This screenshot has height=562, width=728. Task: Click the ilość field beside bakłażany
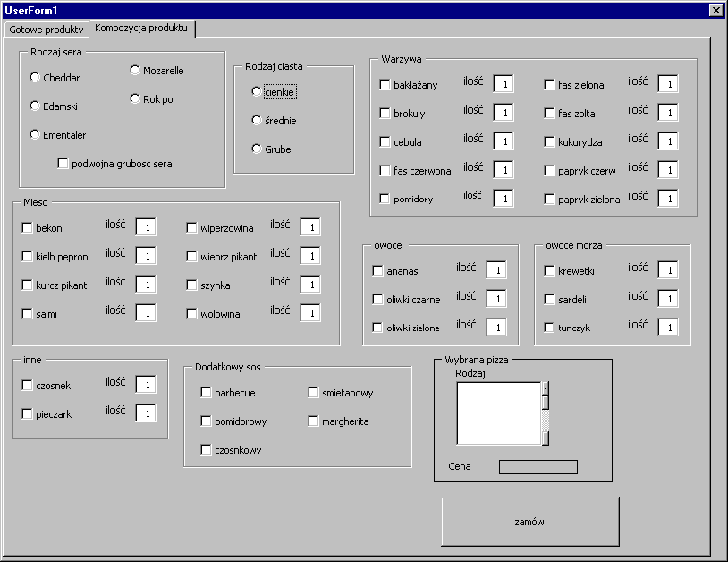click(504, 84)
